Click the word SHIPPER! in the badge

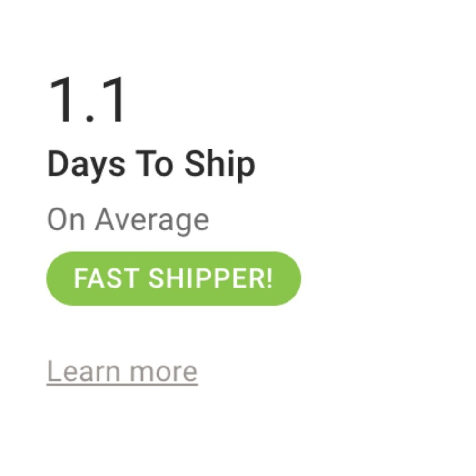click(x=210, y=278)
